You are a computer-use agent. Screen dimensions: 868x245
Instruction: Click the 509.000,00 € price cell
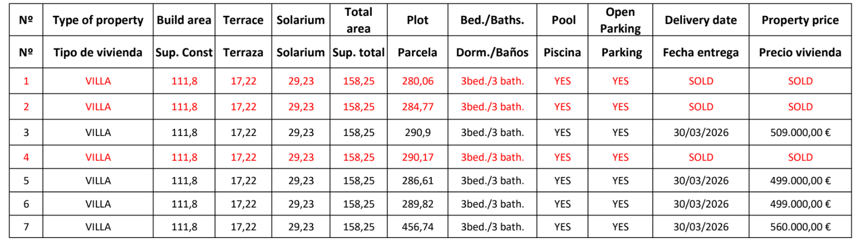click(800, 132)
